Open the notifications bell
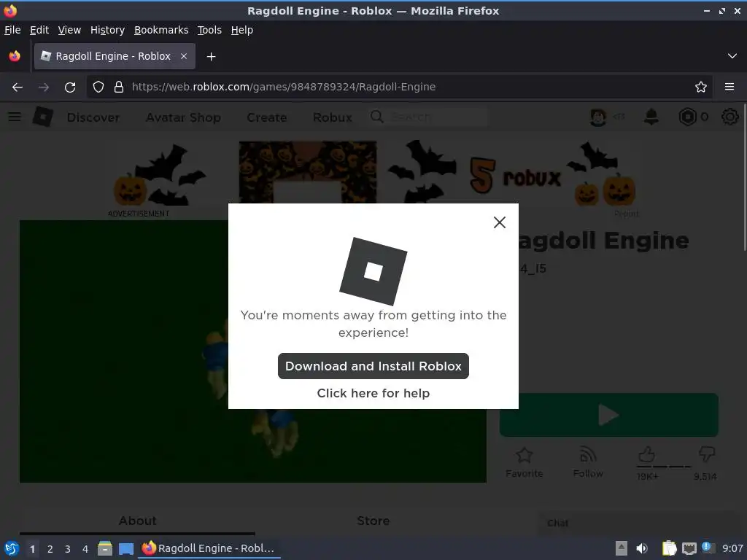The image size is (747, 560). click(651, 117)
